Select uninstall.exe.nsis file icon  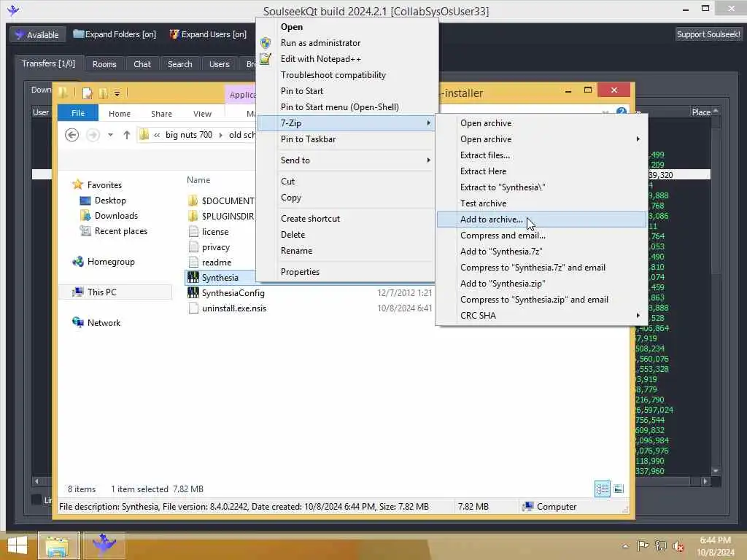(x=193, y=308)
